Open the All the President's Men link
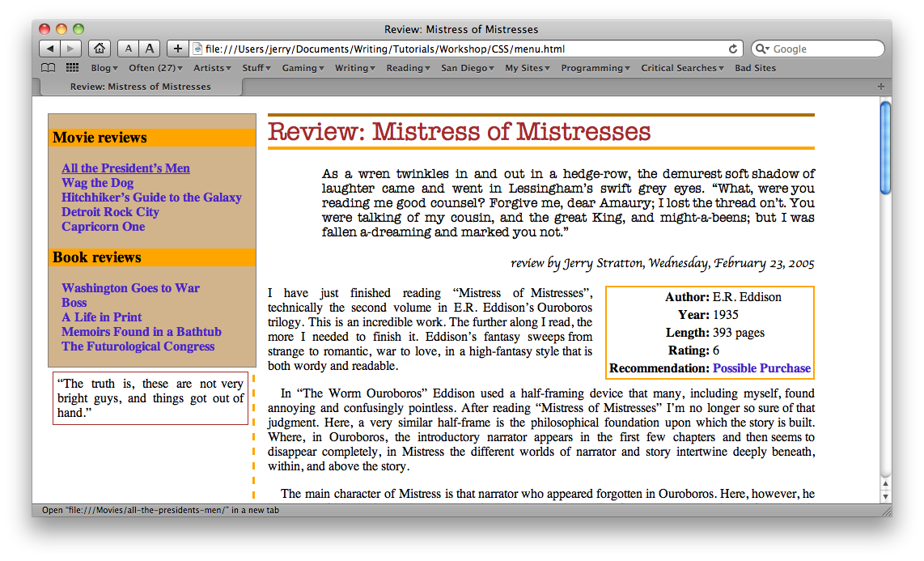 click(125, 168)
